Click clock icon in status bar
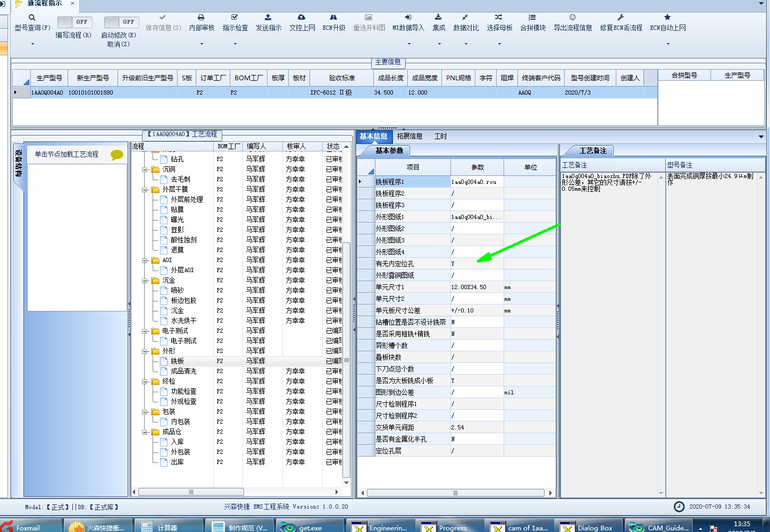Image resolution: width=770 pixels, height=532 pixels. click(679, 506)
